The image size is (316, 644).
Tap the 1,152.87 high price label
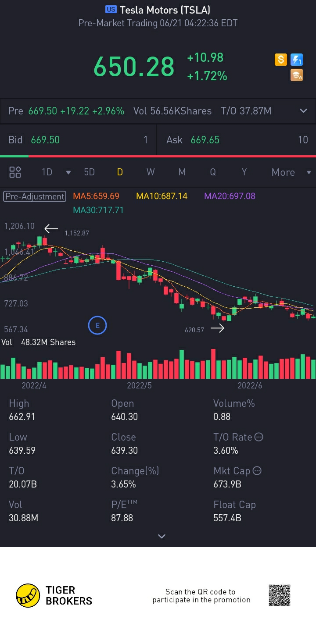[x=77, y=233]
